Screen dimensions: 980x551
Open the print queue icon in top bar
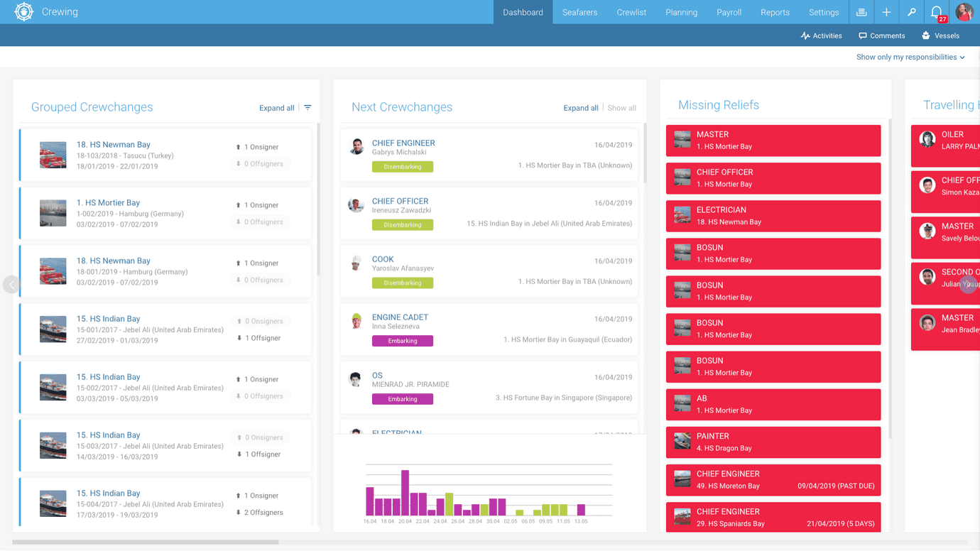click(x=861, y=12)
